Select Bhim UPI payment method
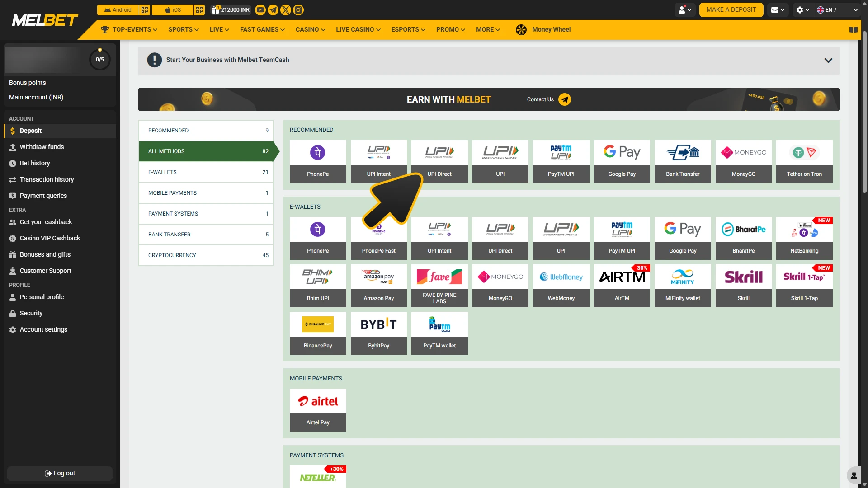Viewport: 868px width, 488px height. tap(318, 286)
